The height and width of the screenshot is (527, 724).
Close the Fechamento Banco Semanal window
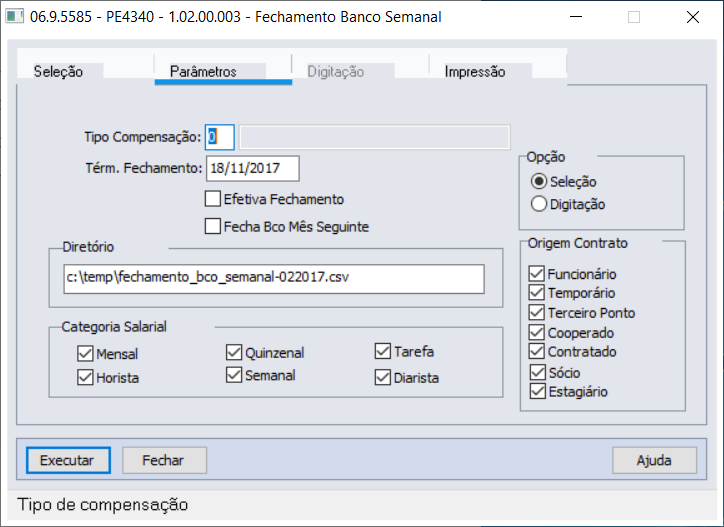[693, 17]
